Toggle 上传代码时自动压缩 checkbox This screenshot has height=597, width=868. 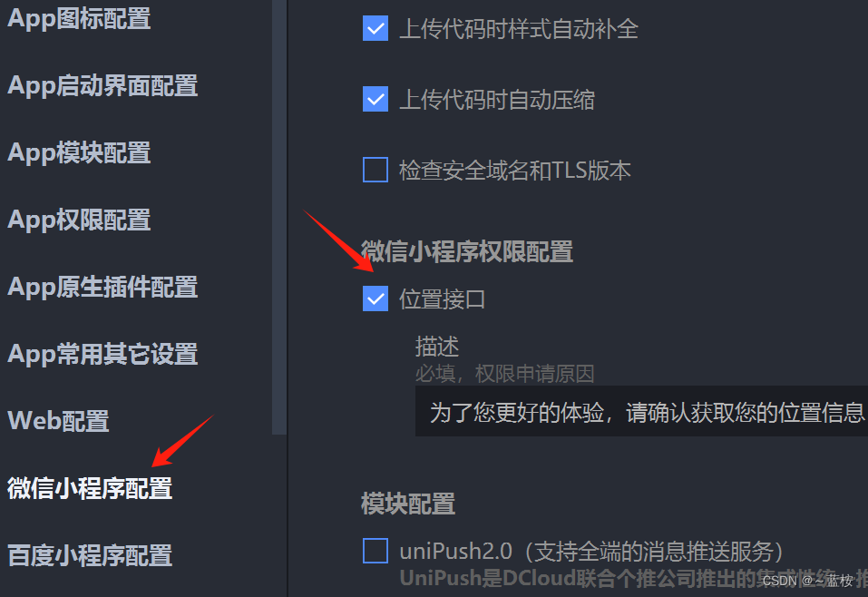[x=375, y=99]
